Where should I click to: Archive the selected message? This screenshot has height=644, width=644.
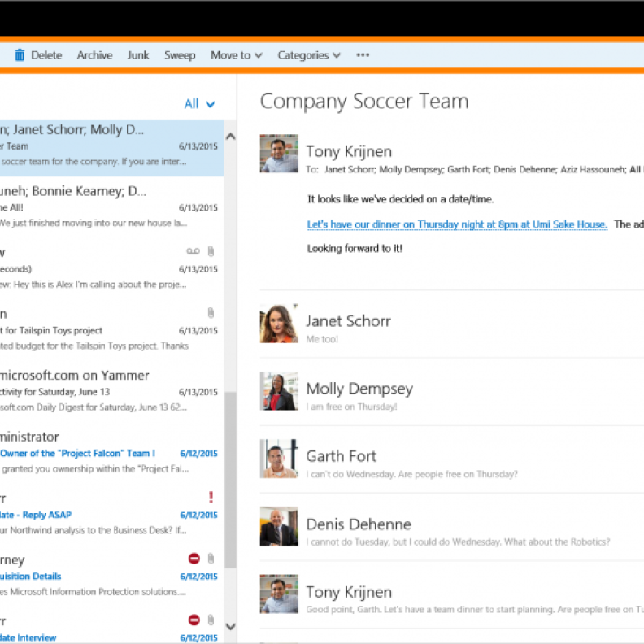(x=94, y=55)
